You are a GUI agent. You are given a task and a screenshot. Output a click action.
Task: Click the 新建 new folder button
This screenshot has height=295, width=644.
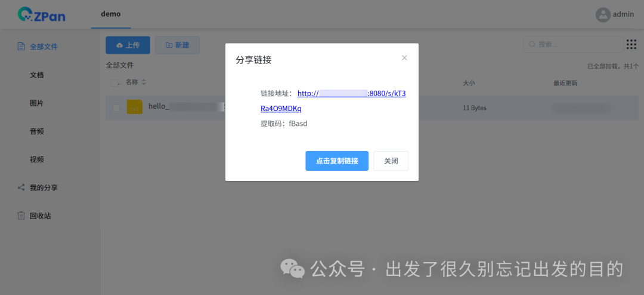178,45
